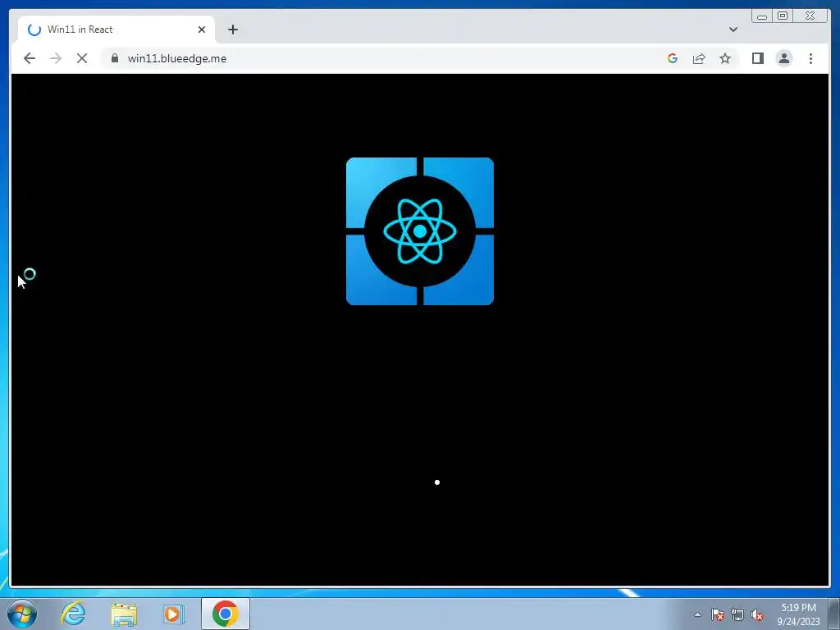Close the Win11 in React tab
Screen dimensions: 840x630
point(202,30)
